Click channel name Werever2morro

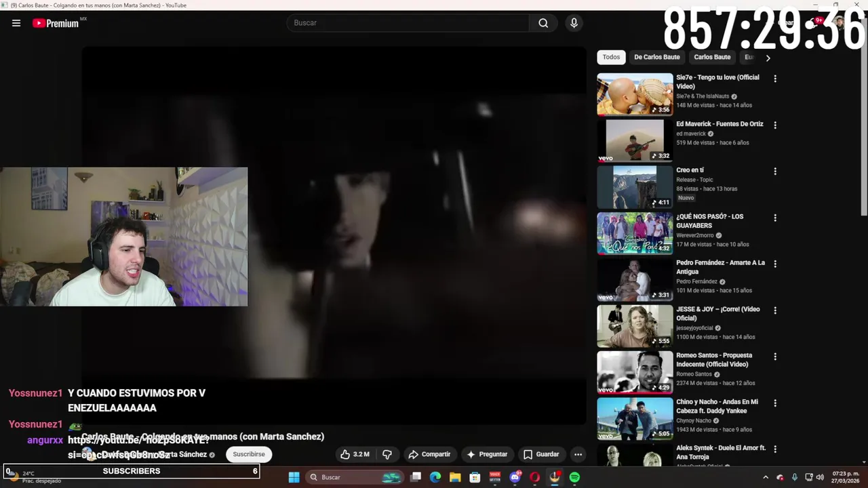pyautogui.click(x=694, y=235)
